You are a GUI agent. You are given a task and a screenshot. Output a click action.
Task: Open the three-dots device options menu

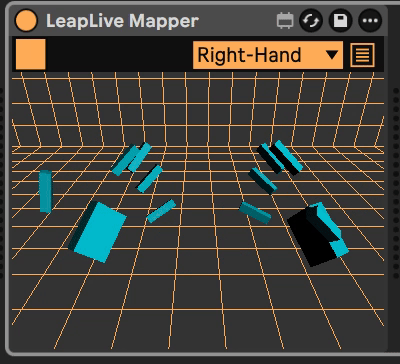point(370,21)
